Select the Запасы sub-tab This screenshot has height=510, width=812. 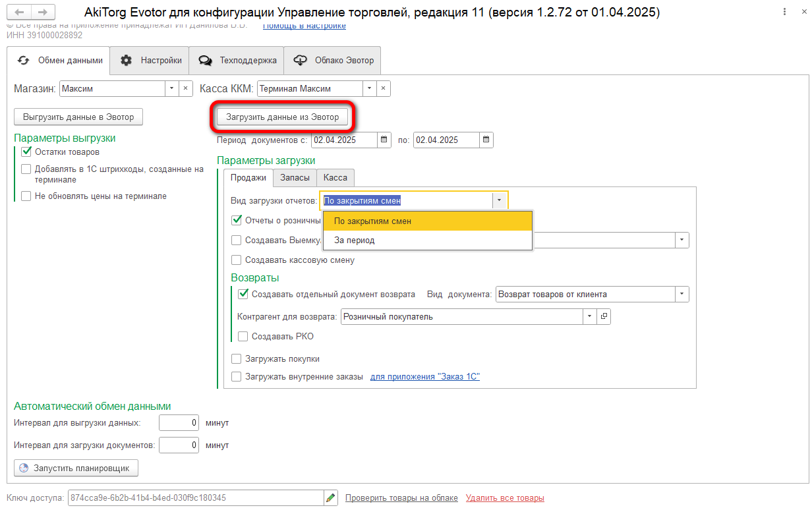[x=295, y=178]
